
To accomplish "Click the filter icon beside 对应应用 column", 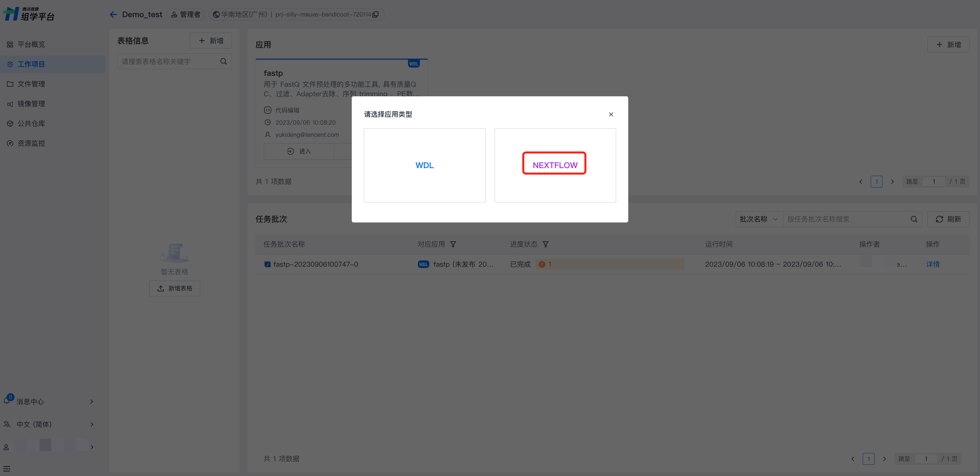I will [453, 244].
